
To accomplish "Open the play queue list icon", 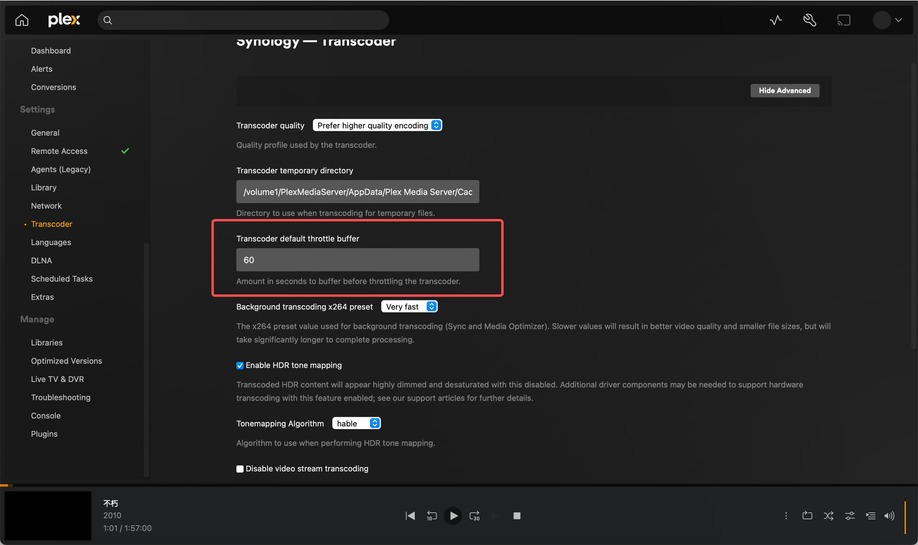I will [x=871, y=516].
